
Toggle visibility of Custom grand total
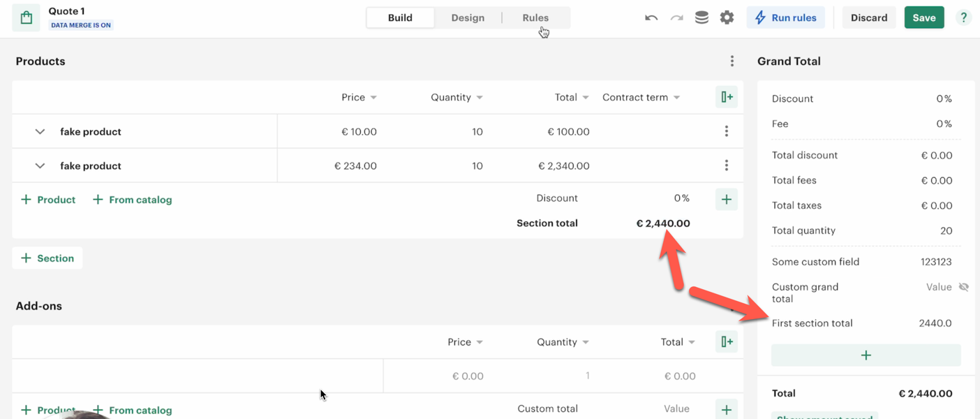(x=963, y=287)
